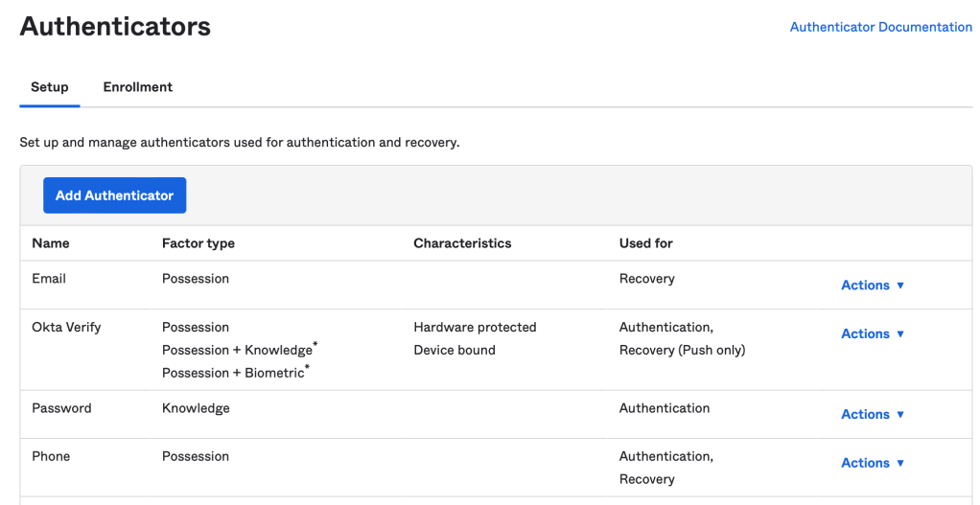Click the Characteristics column header

coord(462,243)
